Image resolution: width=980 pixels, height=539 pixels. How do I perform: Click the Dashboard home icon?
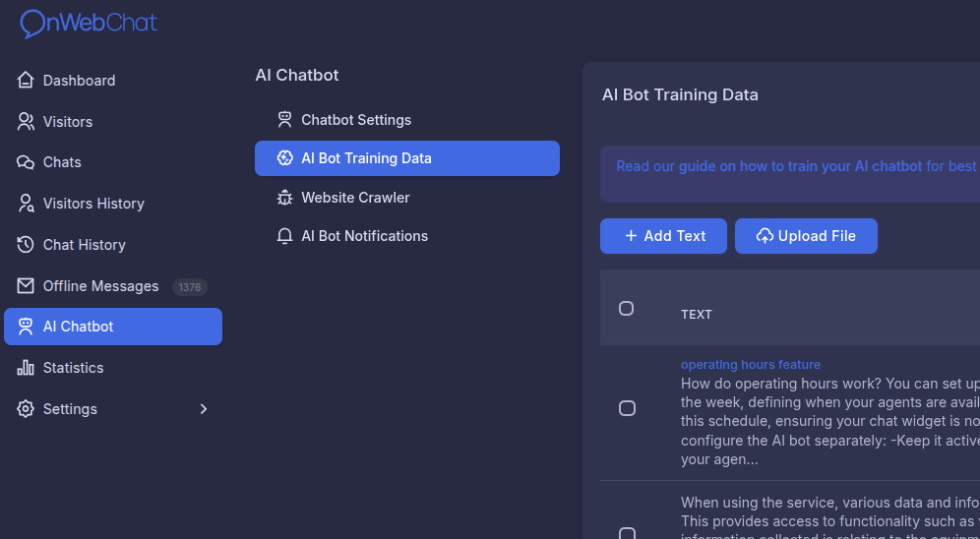tap(26, 81)
